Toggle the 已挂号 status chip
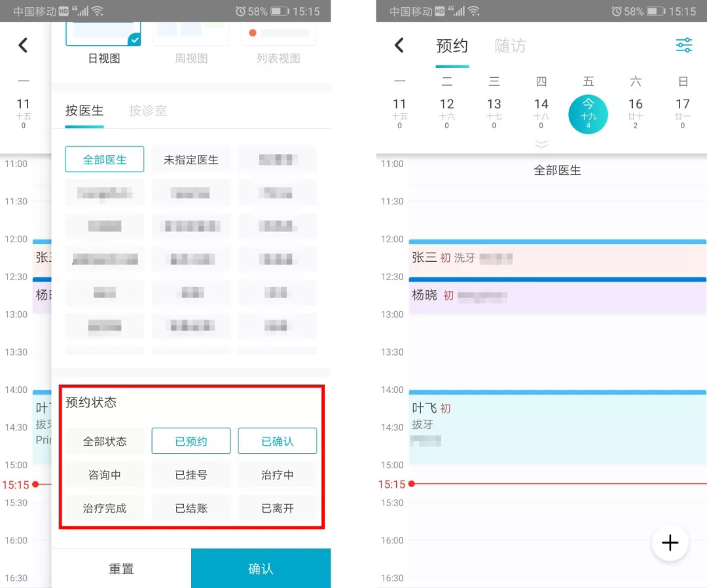 tap(191, 475)
